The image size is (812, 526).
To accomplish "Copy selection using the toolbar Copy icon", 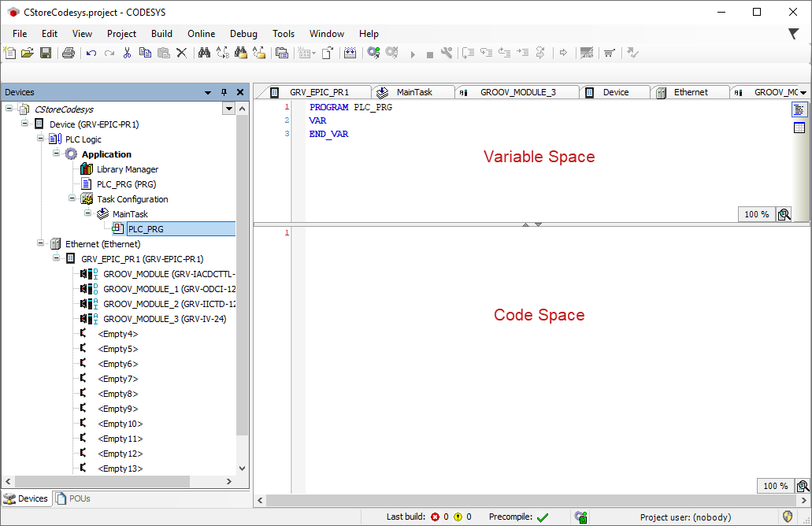I will pyautogui.click(x=145, y=53).
